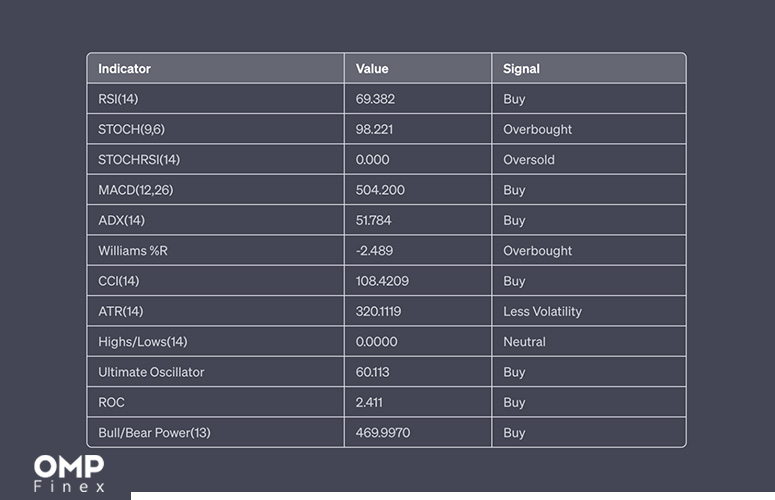Screen dimensions: 775x500
Task: Click the Highs/Lows(14) indicator cell
Action: [215, 342]
